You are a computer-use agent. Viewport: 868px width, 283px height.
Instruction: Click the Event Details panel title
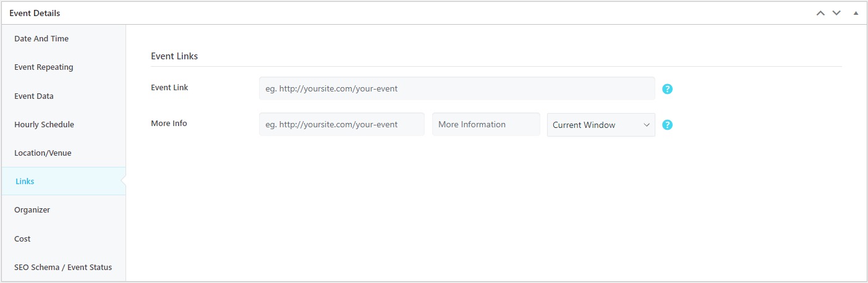click(x=35, y=13)
